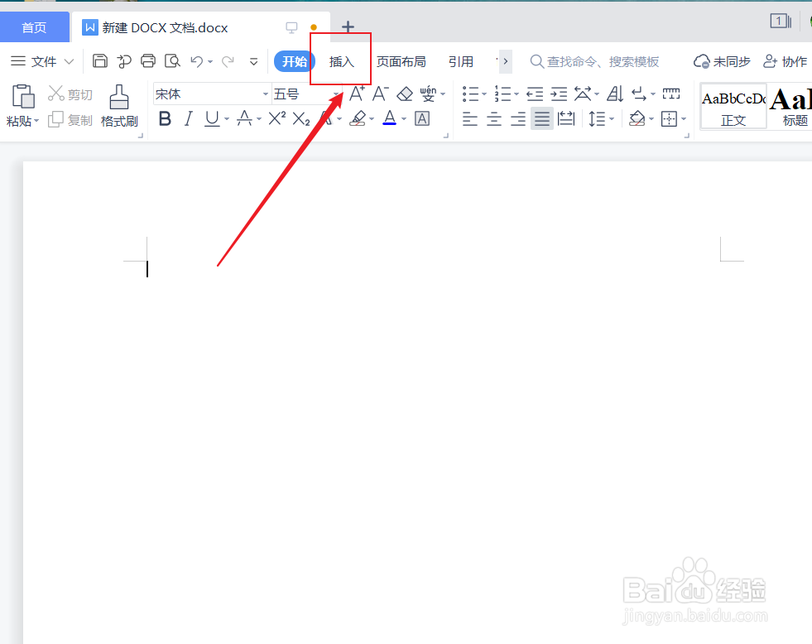Screen dimensions: 812x644
Task: Switch to the 引用 ribbon tab
Action: pos(461,61)
